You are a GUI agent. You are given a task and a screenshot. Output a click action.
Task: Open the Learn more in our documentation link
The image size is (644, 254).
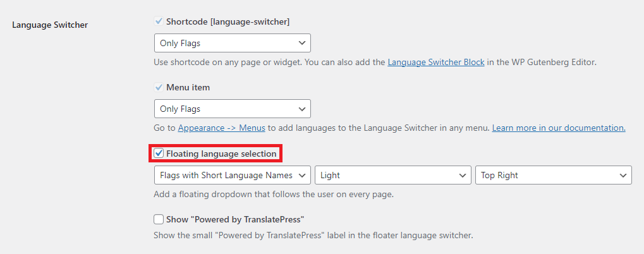point(559,128)
